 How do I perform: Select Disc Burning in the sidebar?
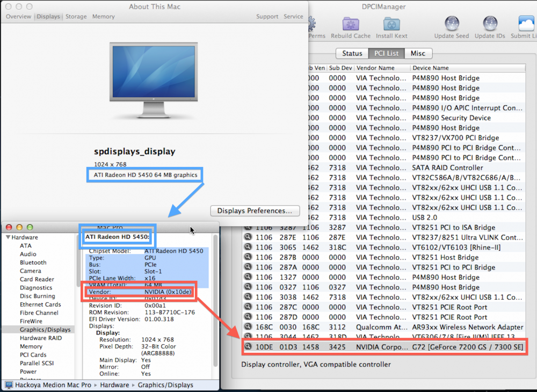pyautogui.click(x=38, y=296)
